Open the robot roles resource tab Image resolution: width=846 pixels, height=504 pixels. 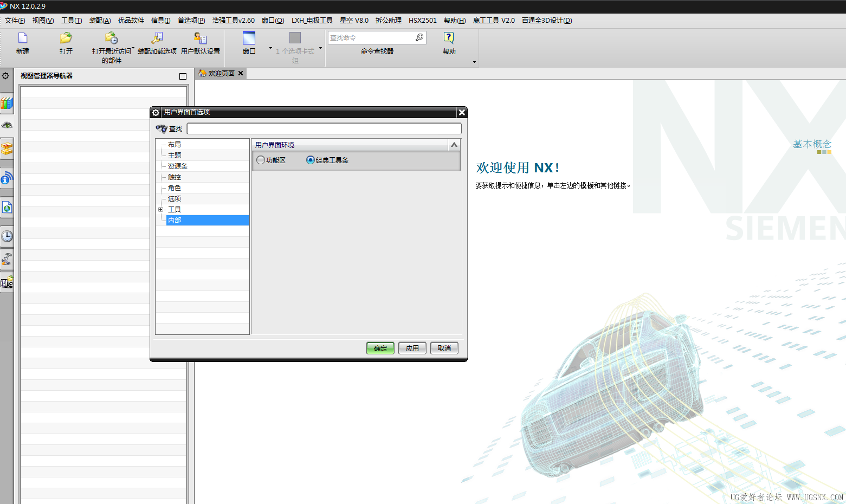point(7,259)
